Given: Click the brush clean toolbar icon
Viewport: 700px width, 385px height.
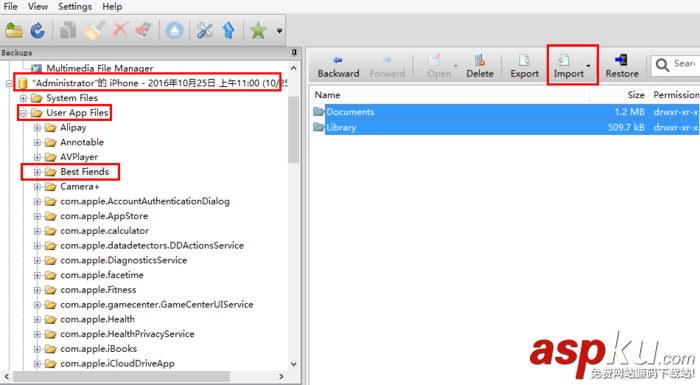Looking at the screenshot, I should 94,31.
